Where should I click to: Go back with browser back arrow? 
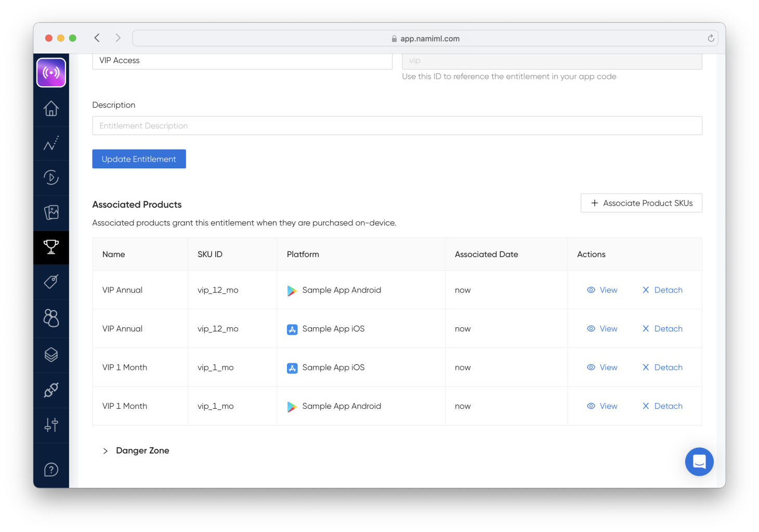(x=97, y=38)
